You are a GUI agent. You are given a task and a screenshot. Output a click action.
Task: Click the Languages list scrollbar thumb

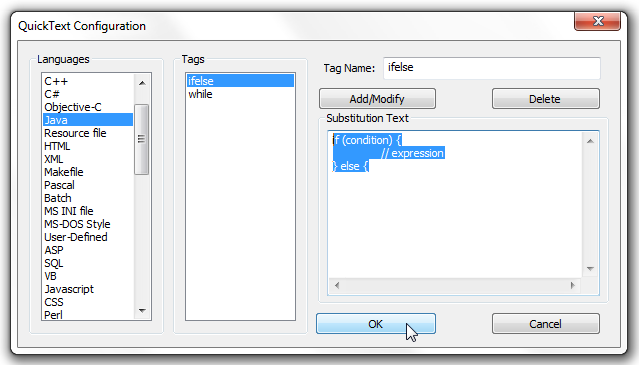141,139
